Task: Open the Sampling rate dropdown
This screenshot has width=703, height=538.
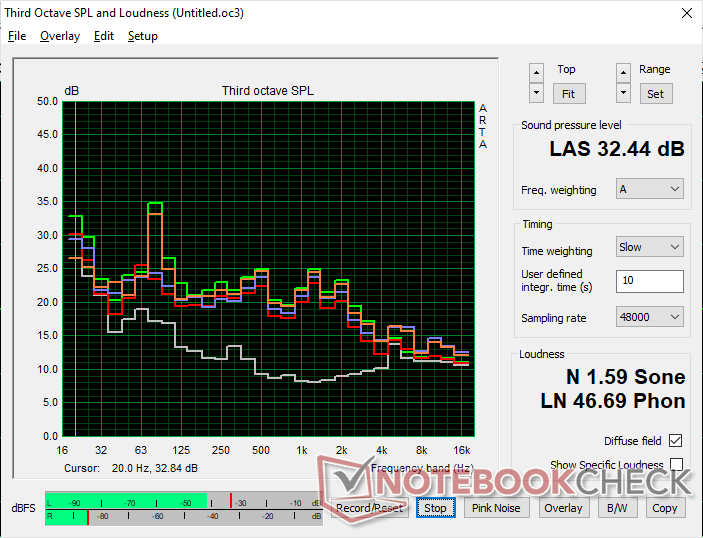Action: point(649,317)
